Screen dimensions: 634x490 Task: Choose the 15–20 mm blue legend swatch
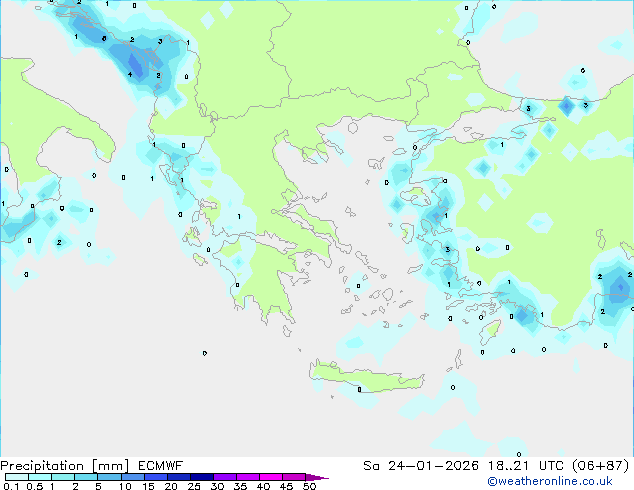tap(155, 477)
